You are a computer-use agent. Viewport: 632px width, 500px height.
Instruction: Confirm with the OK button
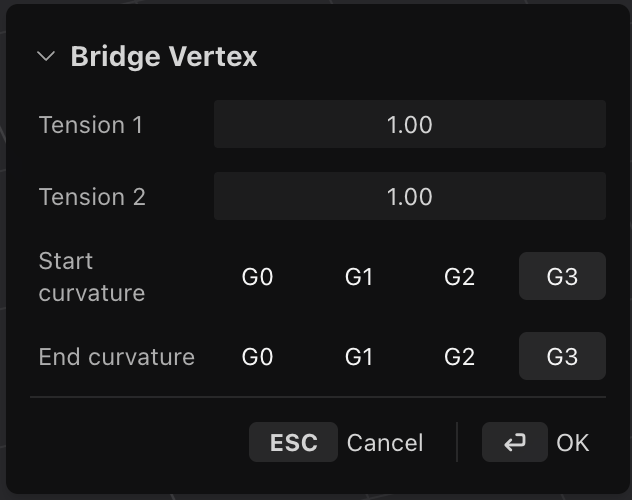point(572,442)
